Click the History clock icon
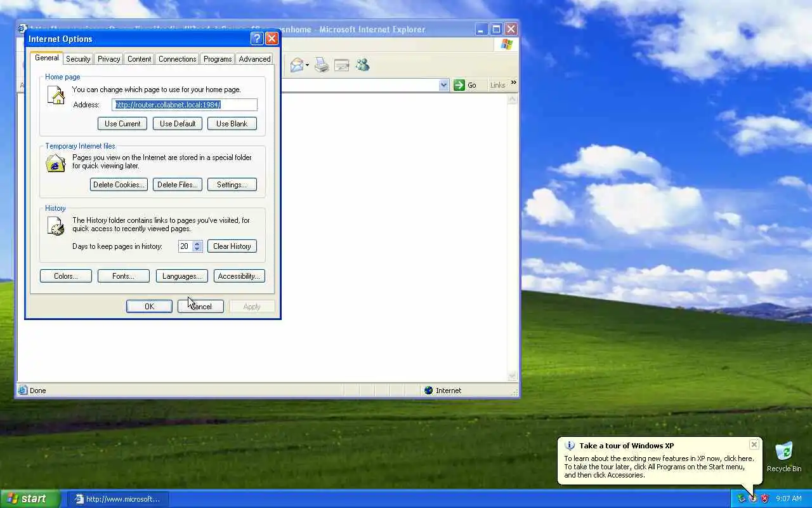This screenshot has width=812, height=508. tap(56, 225)
